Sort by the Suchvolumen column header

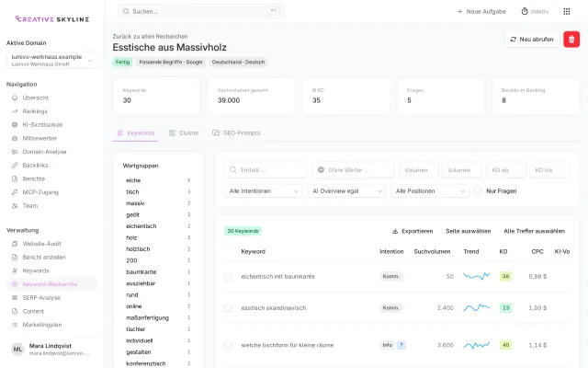pos(432,251)
